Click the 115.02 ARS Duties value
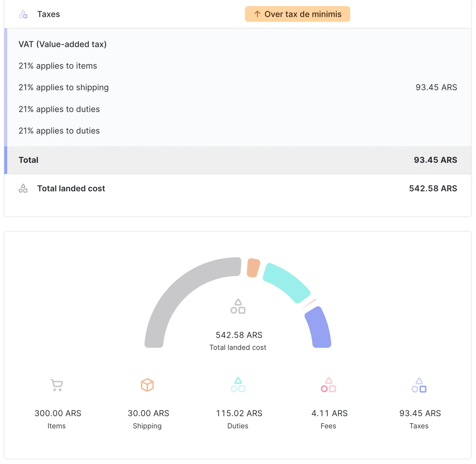This screenshot has width=476, height=464. (x=239, y=413)
